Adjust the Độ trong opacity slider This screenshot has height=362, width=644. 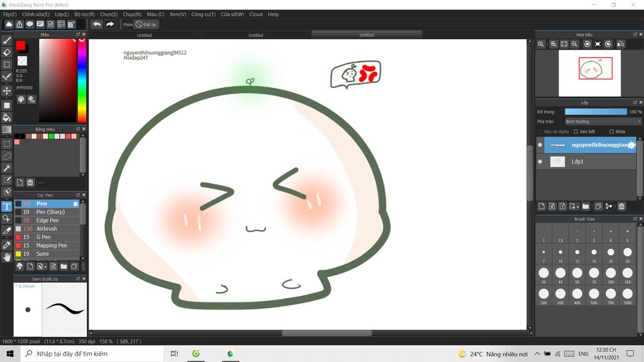point(596,112)
